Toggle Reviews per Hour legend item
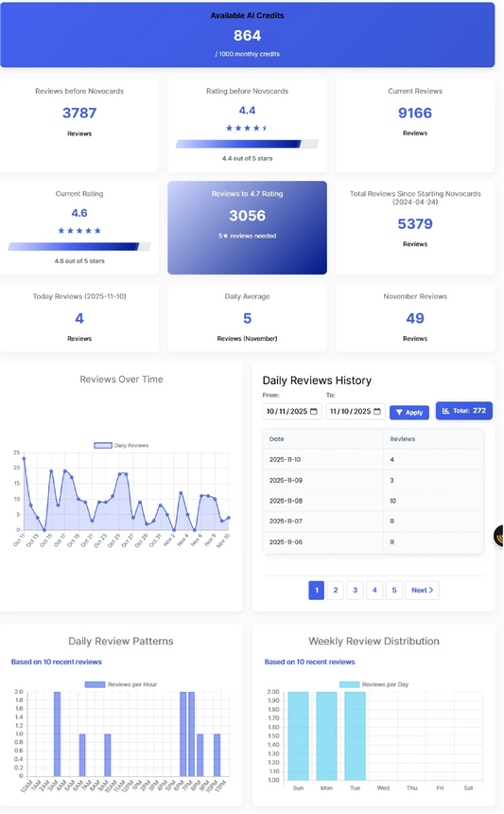The height and width of the screenshot is (814, 504). pos(121,684)
